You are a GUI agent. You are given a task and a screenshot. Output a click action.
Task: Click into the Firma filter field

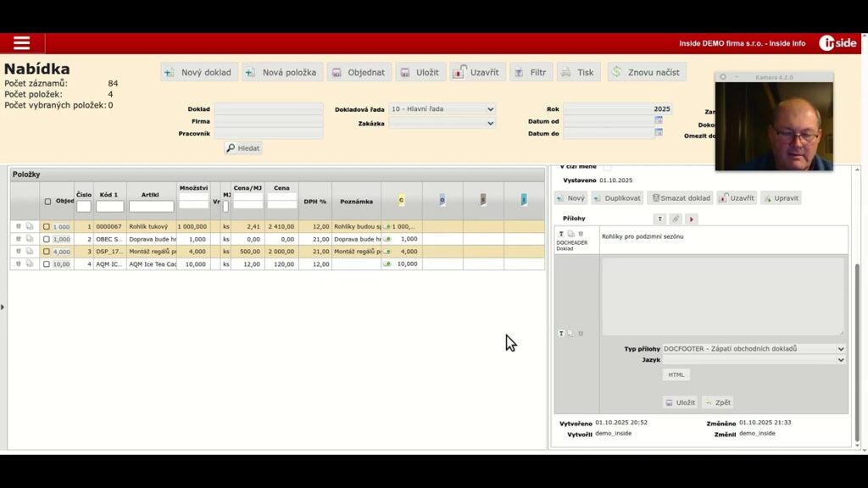(x=268, y=121)
